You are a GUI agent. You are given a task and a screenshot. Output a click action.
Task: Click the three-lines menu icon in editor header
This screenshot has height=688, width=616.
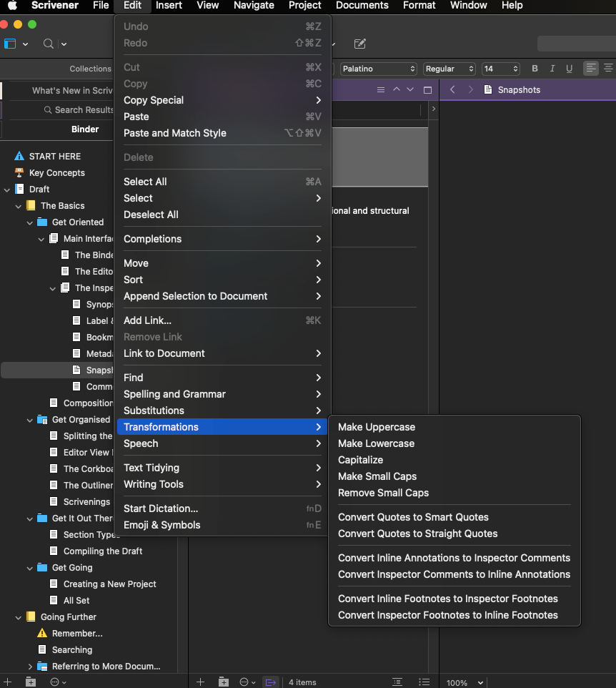pos(381,90)
